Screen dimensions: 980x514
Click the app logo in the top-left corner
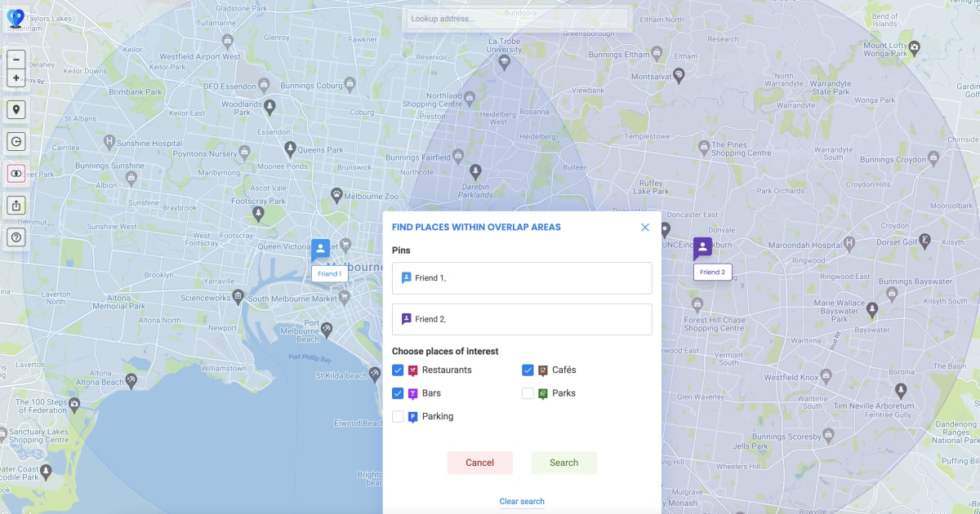tap(16, 18)
